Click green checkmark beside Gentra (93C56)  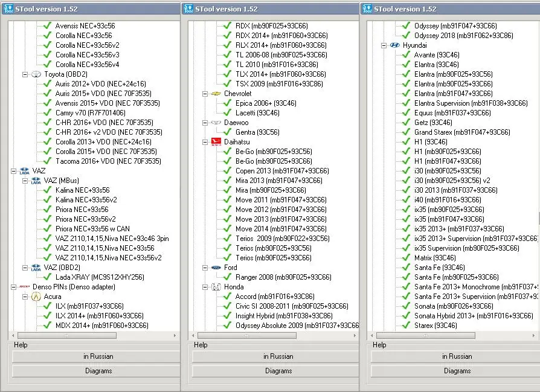click(227, 132)
